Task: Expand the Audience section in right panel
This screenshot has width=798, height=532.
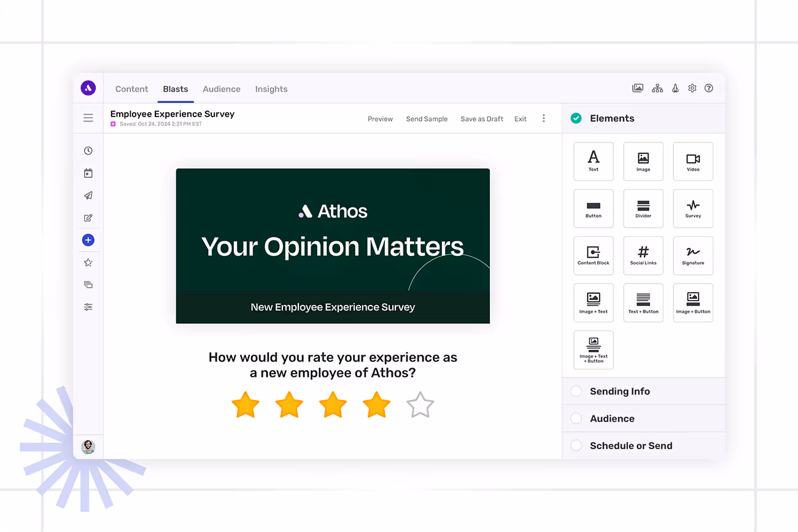Action: (x=643, y=418)
